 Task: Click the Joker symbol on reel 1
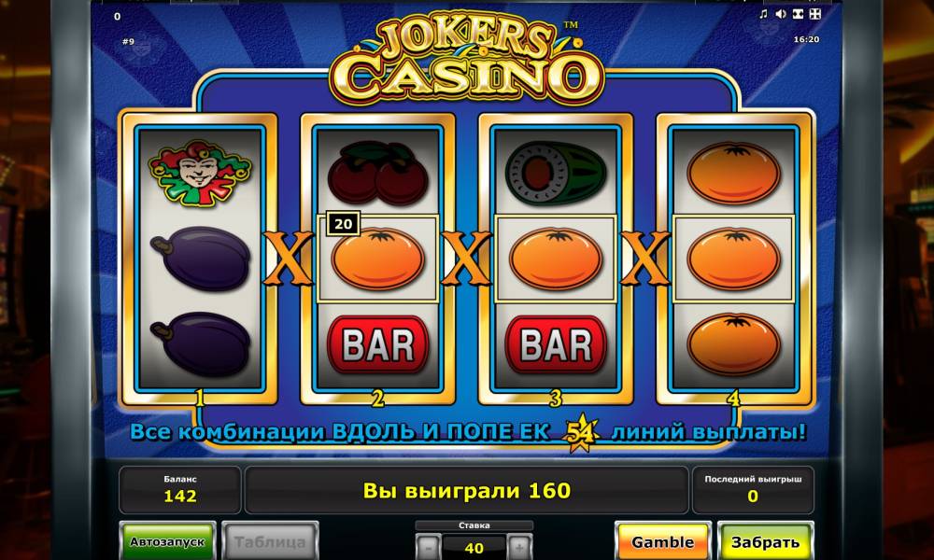(x=200, y=174)
